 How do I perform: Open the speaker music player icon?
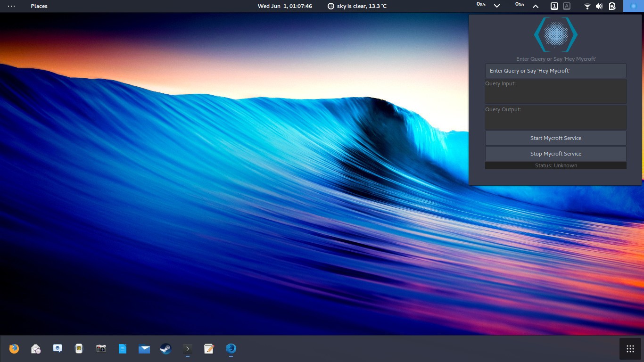click(79, 349)
